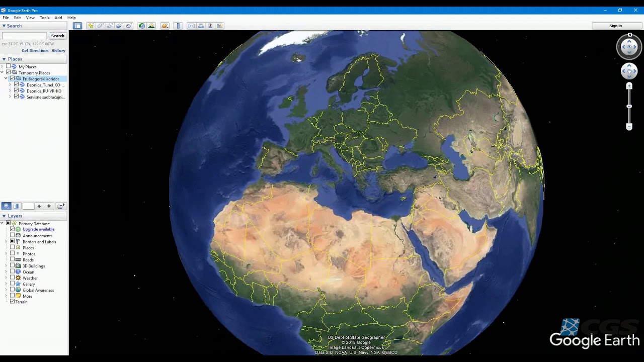Click the search text input field

[24, 36]
